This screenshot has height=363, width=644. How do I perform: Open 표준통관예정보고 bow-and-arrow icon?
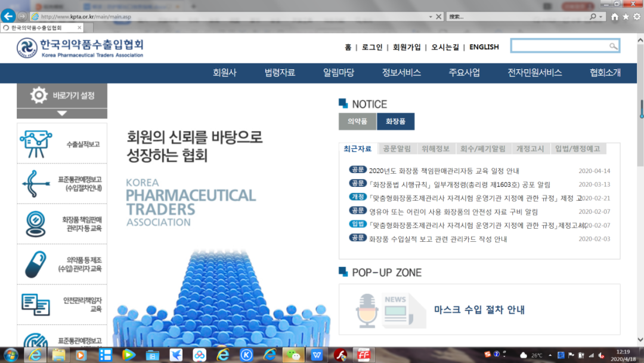pos(36,184)
